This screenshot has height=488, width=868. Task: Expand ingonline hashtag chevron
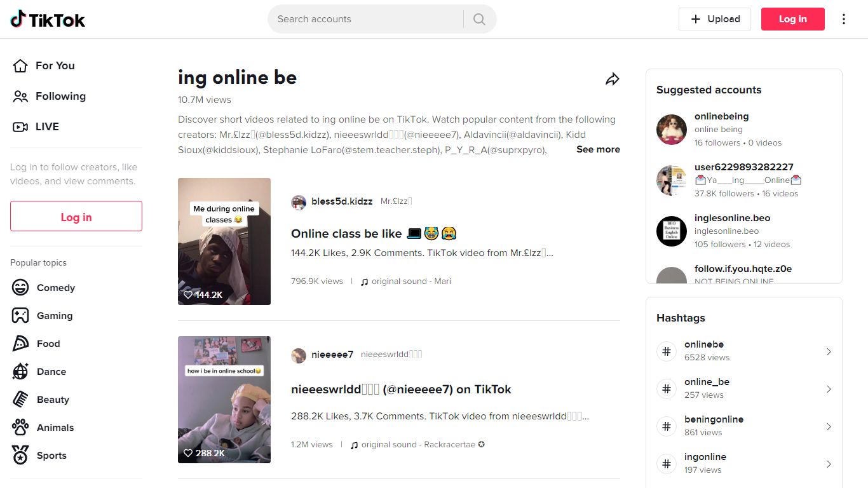click(829, 464)
